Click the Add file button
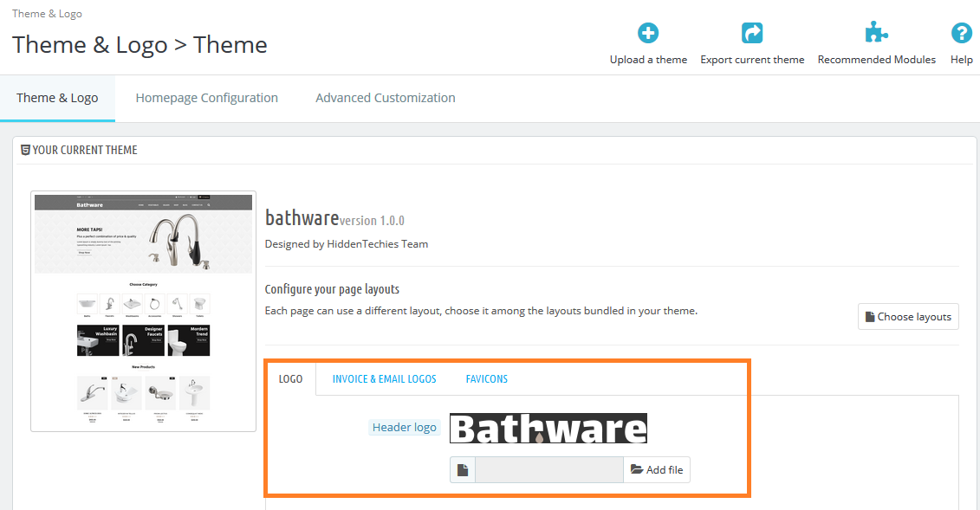980x510 pixels. pos(657,470)
